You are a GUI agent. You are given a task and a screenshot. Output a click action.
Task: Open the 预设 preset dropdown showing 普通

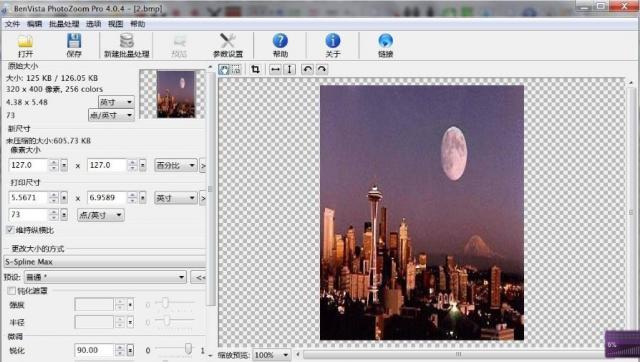coord(105,277)
